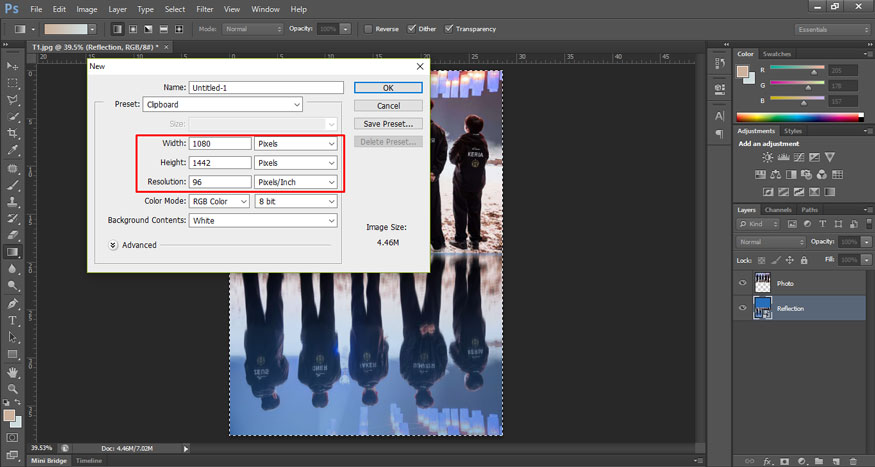Image resolution: width=875 pixels, height=467 pixels.
Task: Switch to the Channels tab
Action: 778,210
